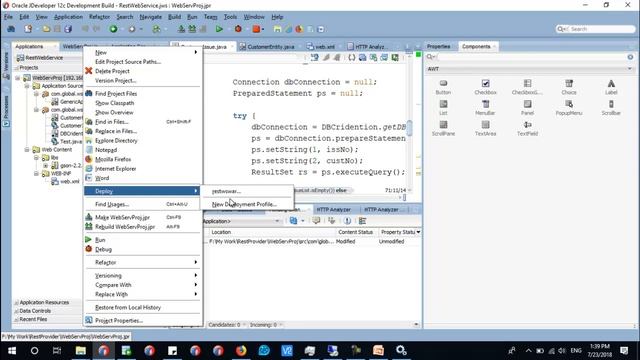Click the Save All toolbar icon

(x=68, y=29)
